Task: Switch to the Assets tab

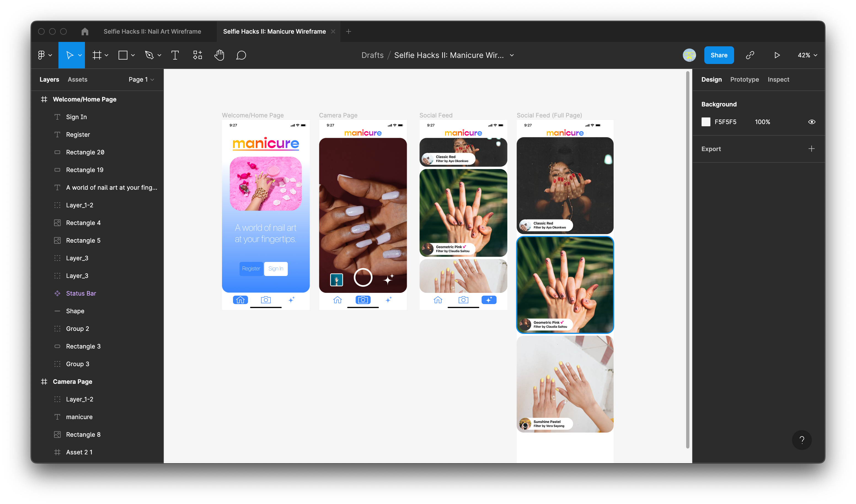Action: (x=77, y=79)
